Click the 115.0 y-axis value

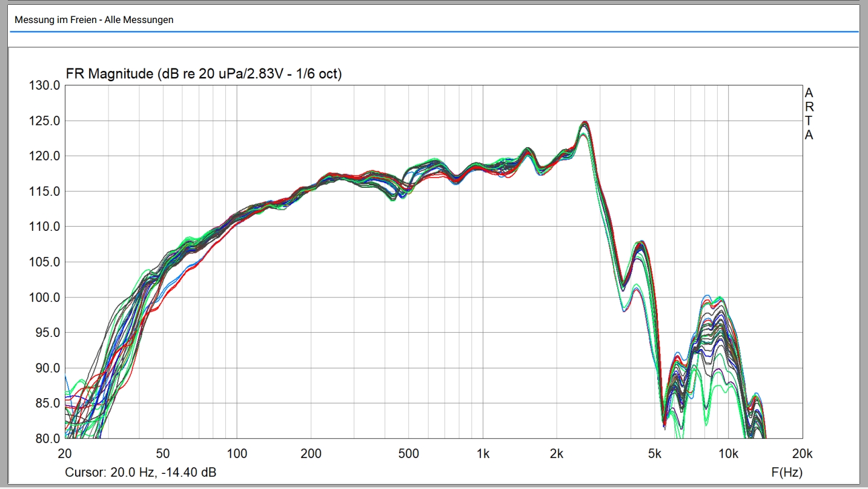pos(44,191)
